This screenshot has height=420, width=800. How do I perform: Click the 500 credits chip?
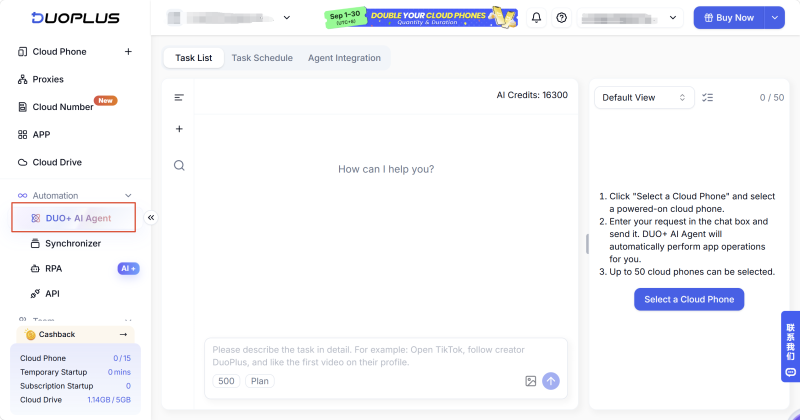(227, 381)
